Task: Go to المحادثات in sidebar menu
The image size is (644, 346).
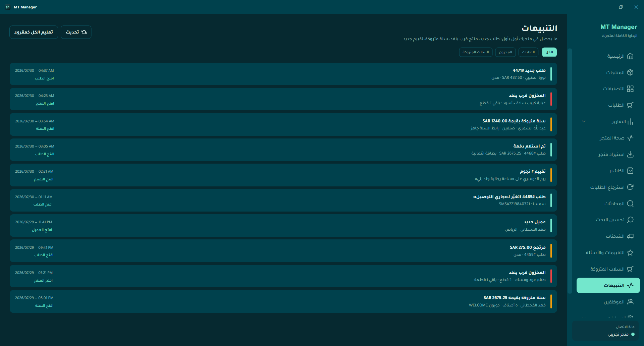Action: (608, 204)
